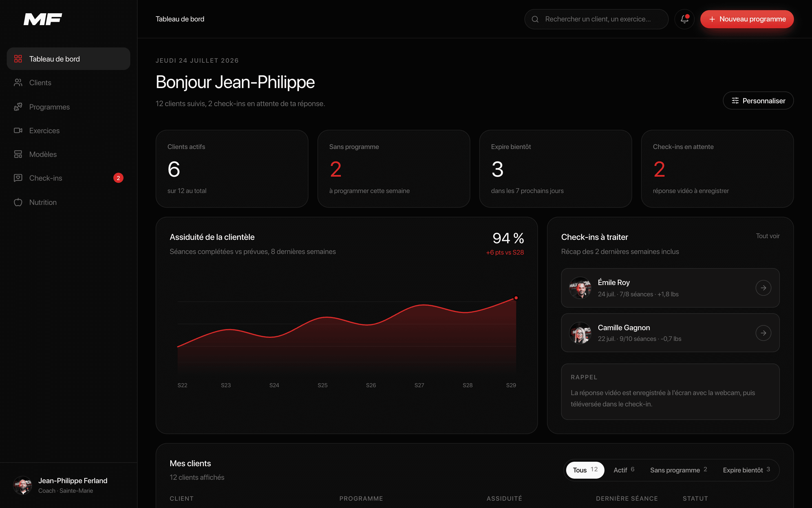This screenshot has width=812, height=508.
Task: Click Jean-Philippe Ferland name in sidebar
Action: click(x=73, y=481)
